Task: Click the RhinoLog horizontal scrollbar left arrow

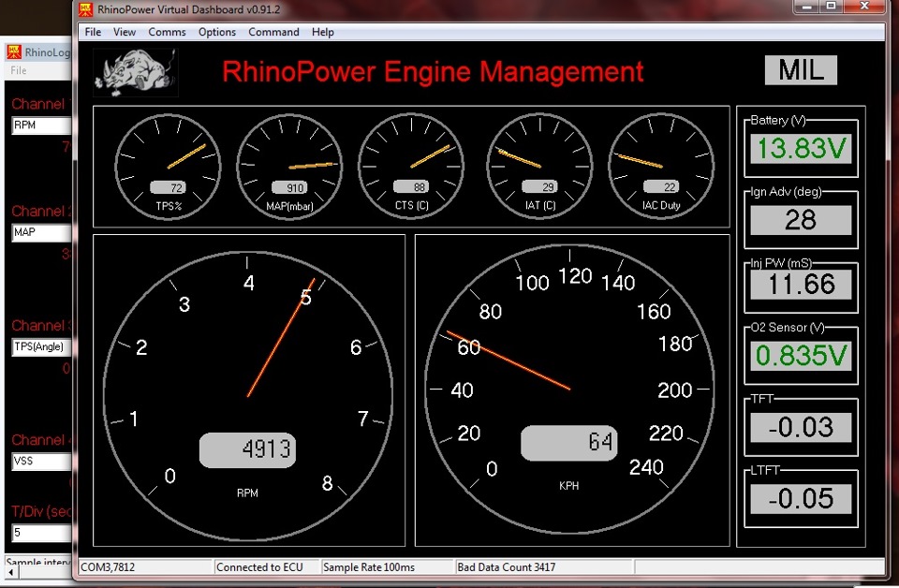Action: click(x=10, y=571)
